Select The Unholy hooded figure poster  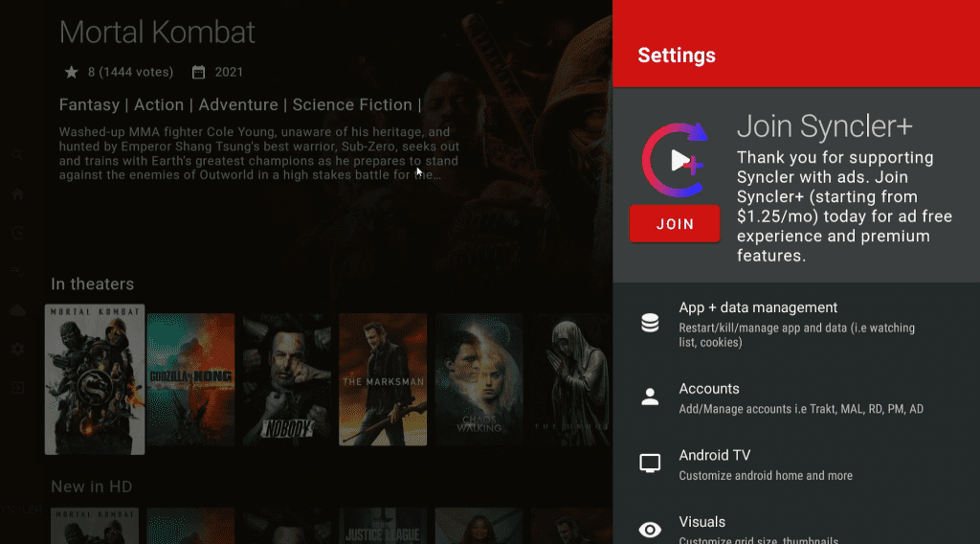click(x=571, y=379)
